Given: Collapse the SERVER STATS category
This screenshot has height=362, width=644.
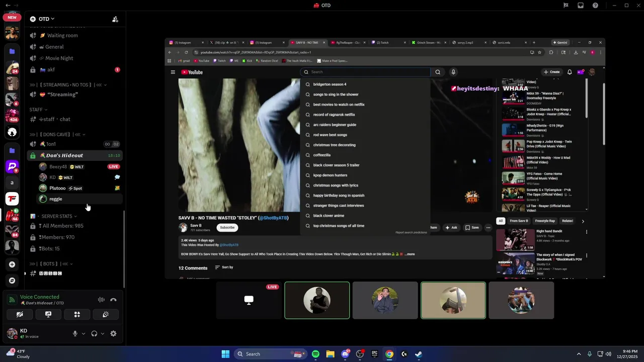Looking at the screenshot, I should pyautogui.click(x=53, y=216).
